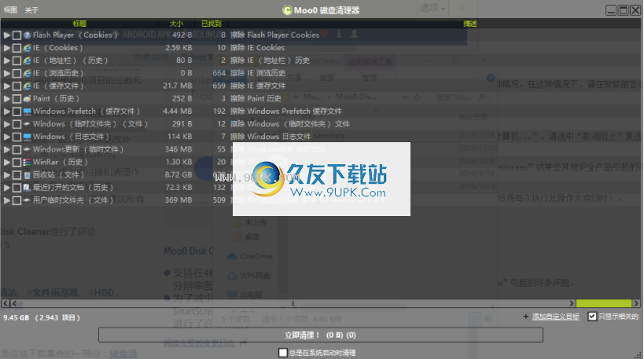Click the 21.7 MB size value
This screenshot has width=644, height=359.
178,86
